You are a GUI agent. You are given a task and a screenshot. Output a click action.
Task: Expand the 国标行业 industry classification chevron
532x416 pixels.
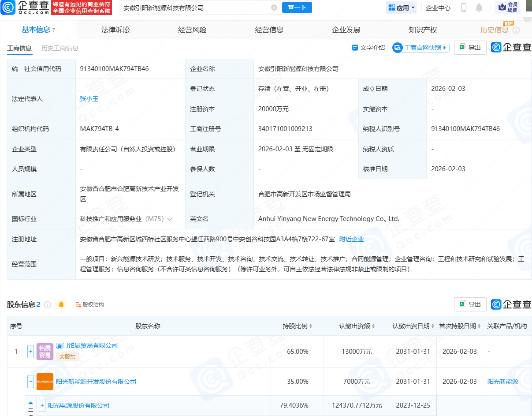tap(170, 219)
